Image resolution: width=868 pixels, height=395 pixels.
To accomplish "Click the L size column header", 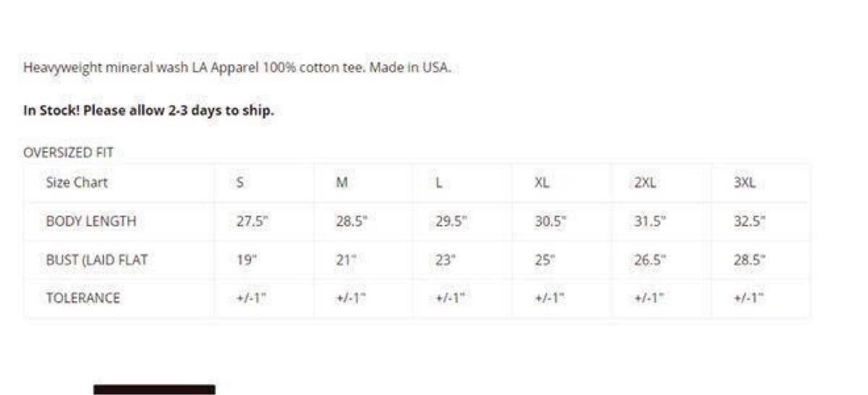I will click(439, 183).
